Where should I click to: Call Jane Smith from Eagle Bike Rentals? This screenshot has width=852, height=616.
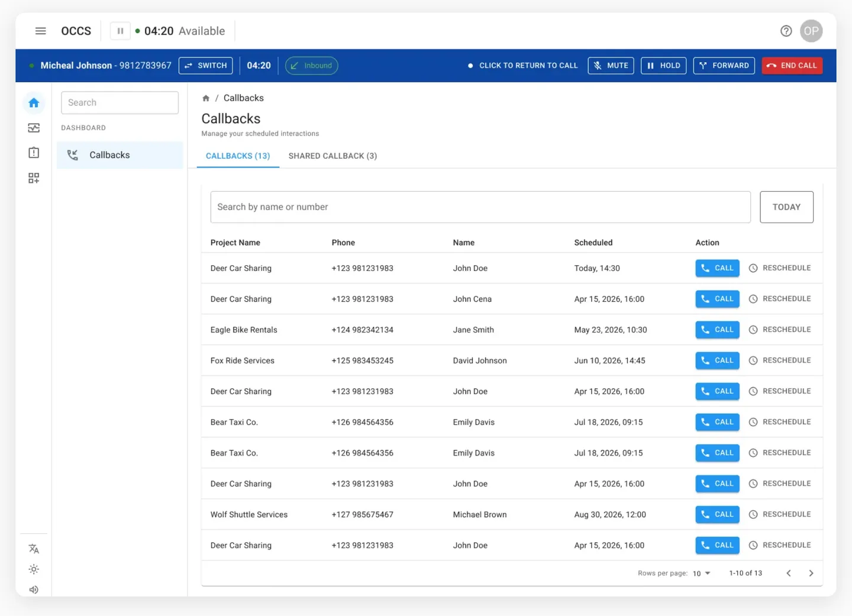(x=717, y=330)
